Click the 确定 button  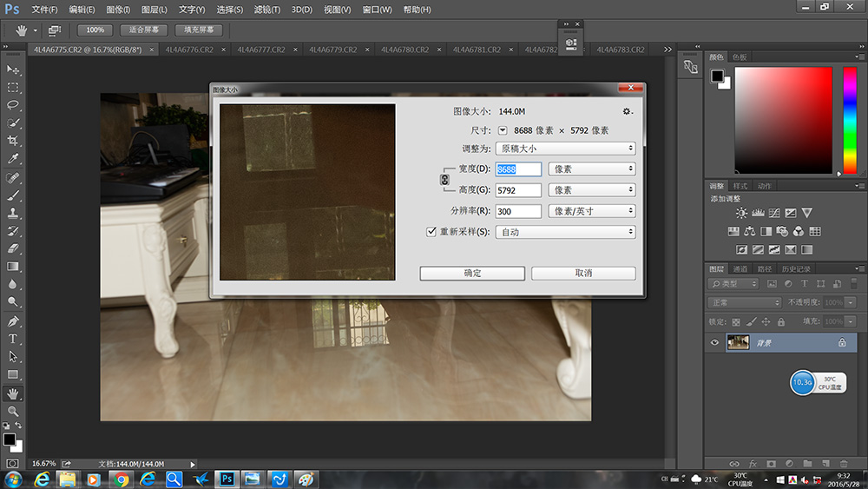pyautogui.click(x=472, y=273)
